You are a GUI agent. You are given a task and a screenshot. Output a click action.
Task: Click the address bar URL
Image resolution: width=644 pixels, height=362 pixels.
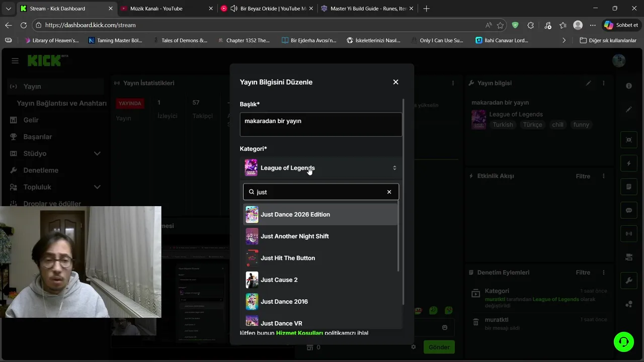(x=90, y=25)
